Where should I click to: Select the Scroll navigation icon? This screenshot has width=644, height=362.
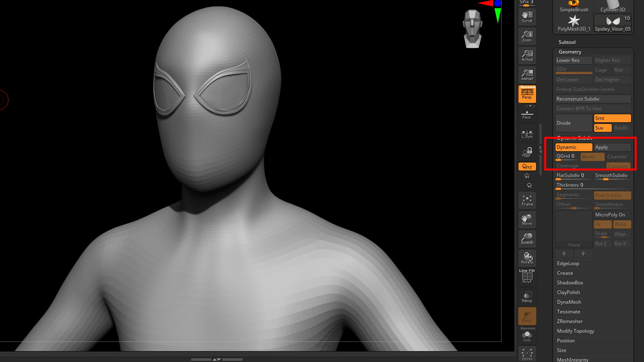(x=527, y=17)
